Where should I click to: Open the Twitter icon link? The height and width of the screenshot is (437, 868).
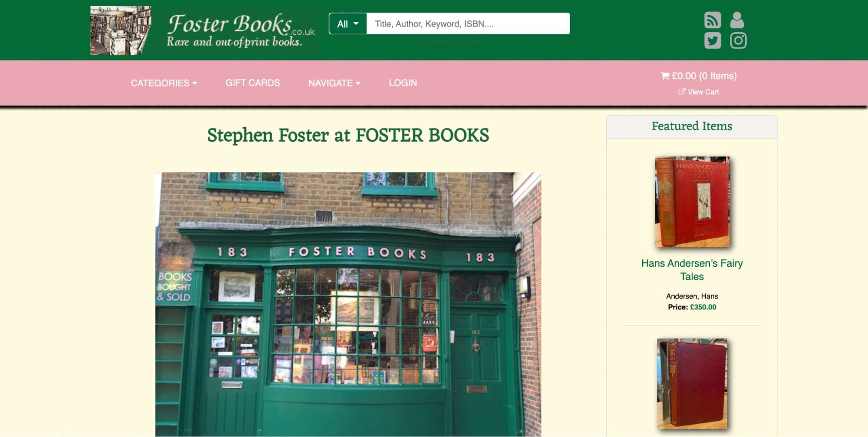click(713, 40)
